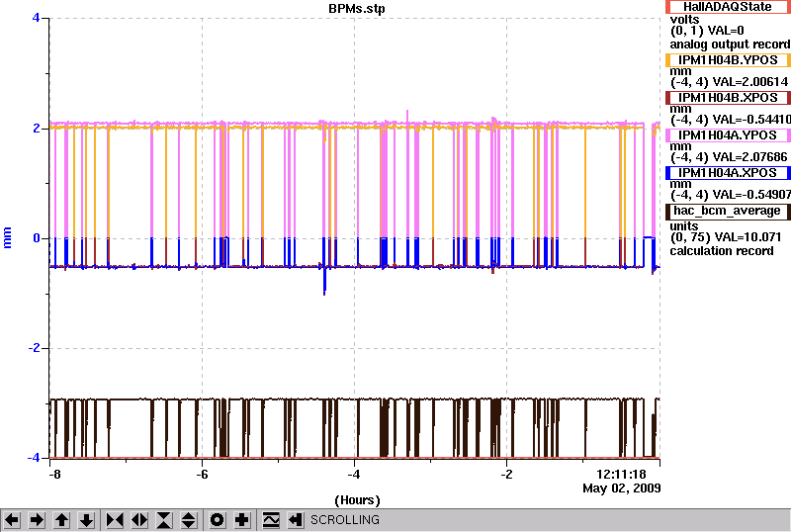Compress the time axis with the inward-triangles icon

pos(115,520)
